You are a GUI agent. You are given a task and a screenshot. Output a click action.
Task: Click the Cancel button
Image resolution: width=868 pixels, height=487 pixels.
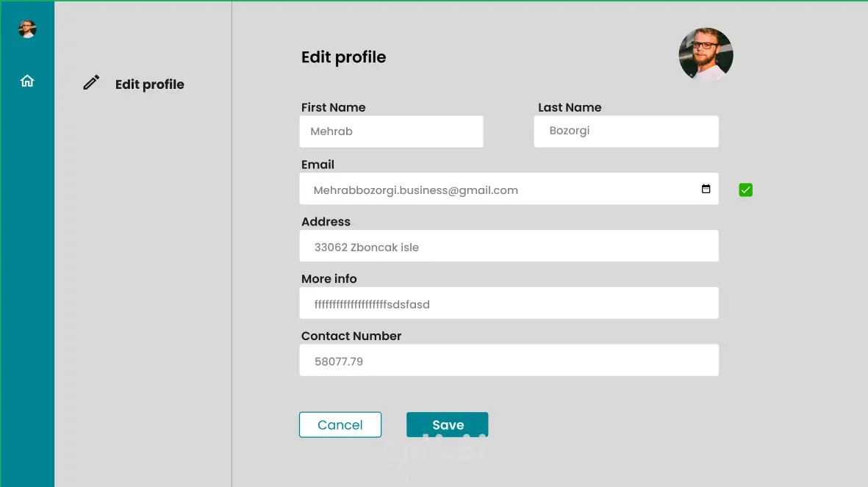340,425
